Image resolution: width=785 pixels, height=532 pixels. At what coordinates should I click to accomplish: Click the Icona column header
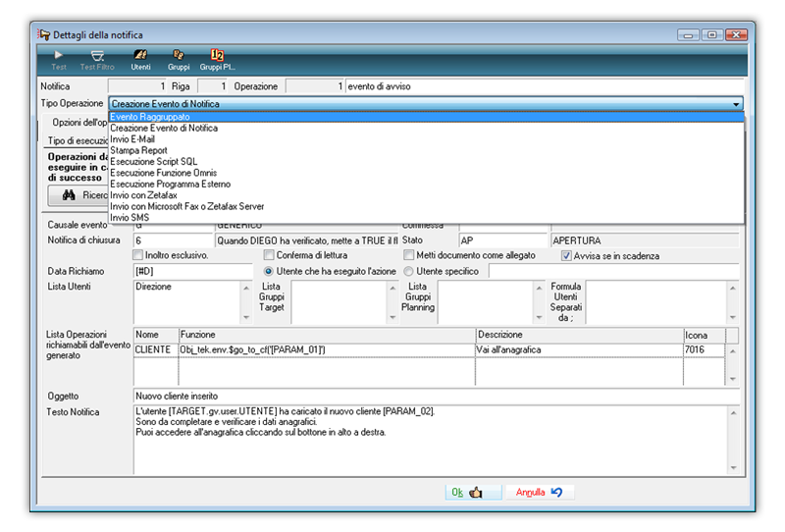(704, 335)
